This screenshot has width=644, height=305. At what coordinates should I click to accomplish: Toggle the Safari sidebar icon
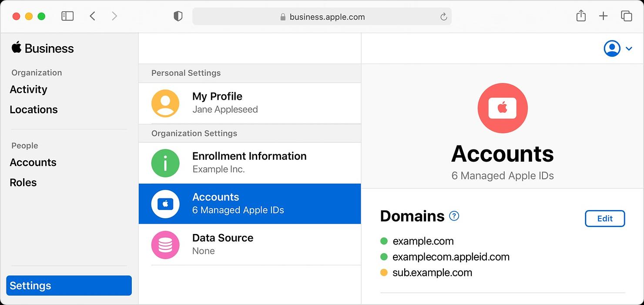point(67,16)
